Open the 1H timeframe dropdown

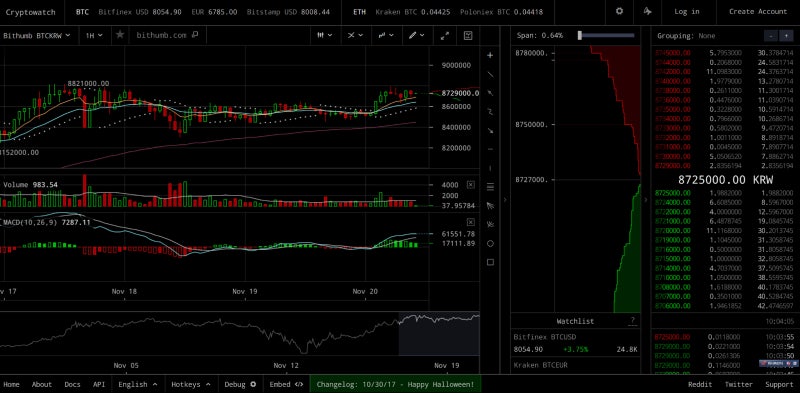coord(94,35)
